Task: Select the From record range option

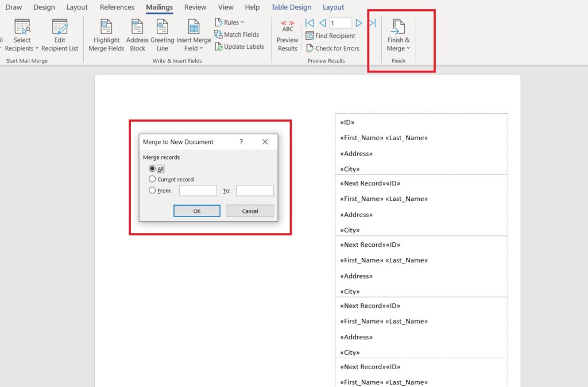Action: 152,190
